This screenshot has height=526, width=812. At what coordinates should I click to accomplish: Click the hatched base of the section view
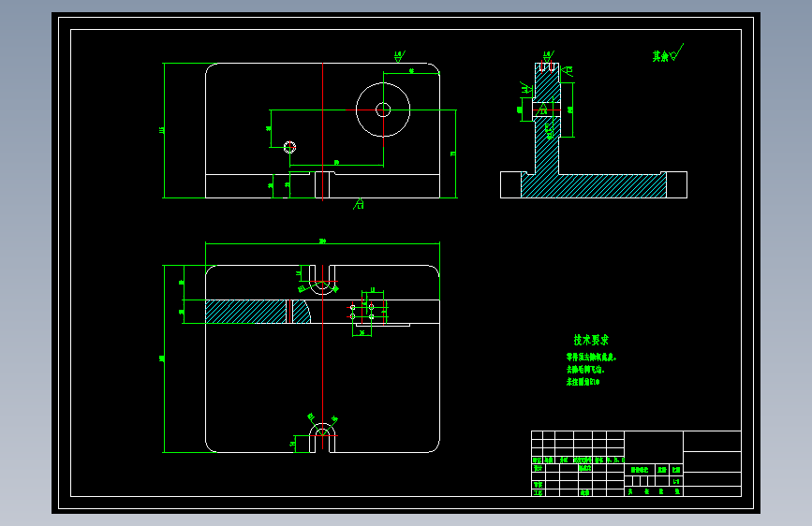(x=594, y=185)
